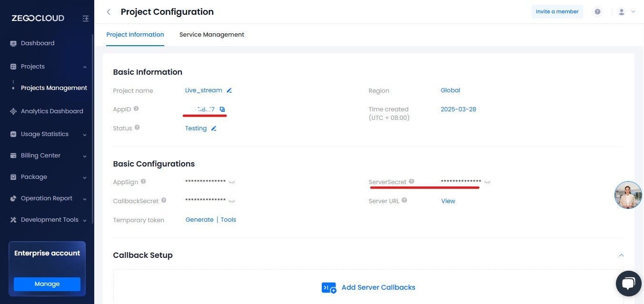This screenshot has width=644, height=304.
Task: Collapse the sidebar with the menu fold icon
Action: pos(86,19)
